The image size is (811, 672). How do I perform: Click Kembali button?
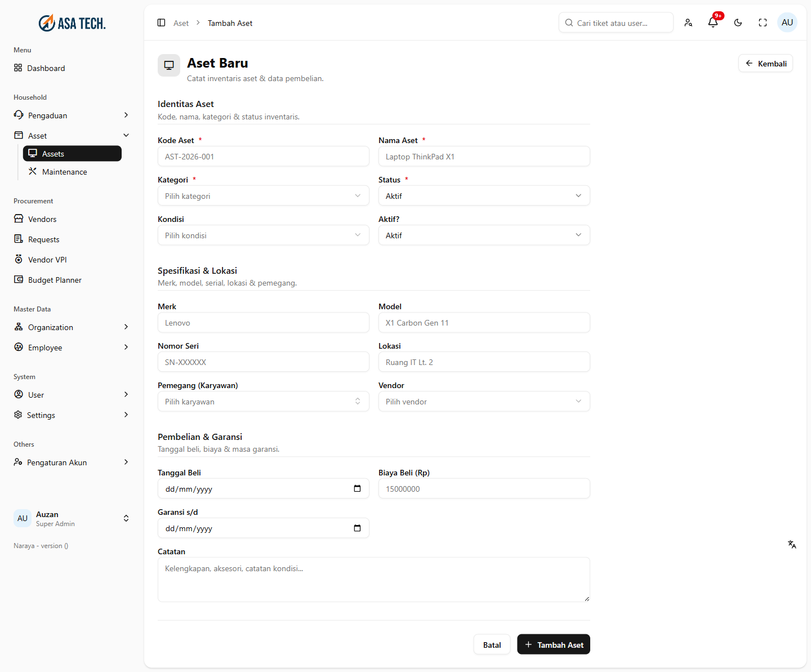pyautogui.click(x=766, y=63)
